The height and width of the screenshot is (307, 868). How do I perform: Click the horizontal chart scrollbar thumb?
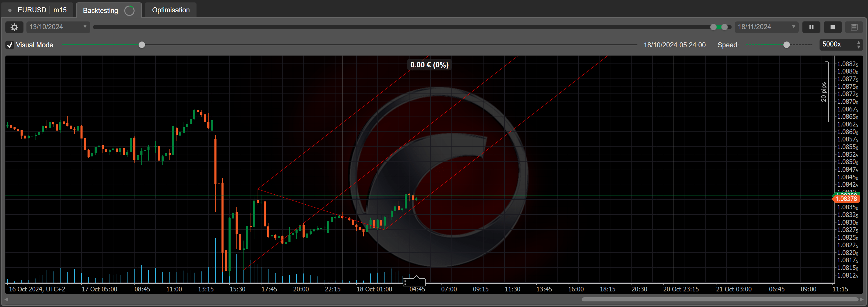(x=720, y=299)
